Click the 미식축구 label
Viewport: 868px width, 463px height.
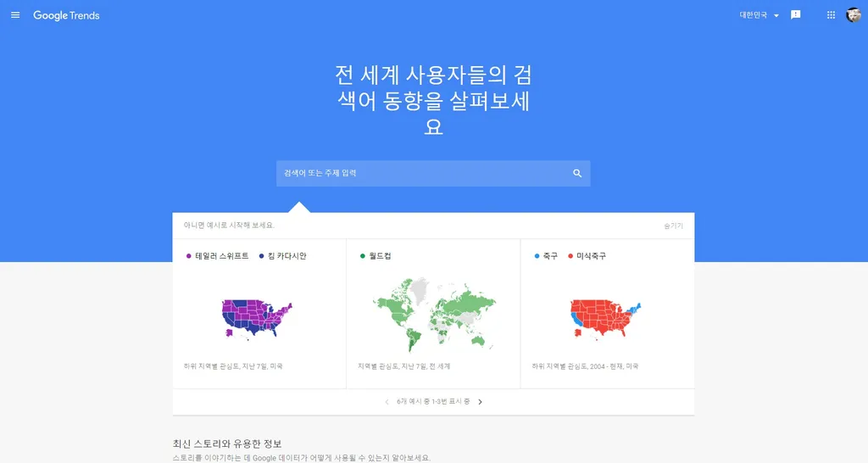pyautogui.click(x=591, y=256)
